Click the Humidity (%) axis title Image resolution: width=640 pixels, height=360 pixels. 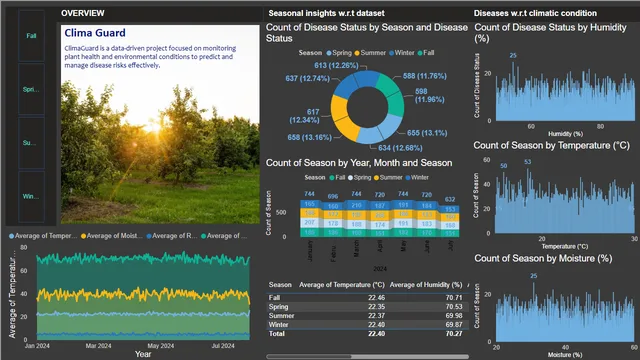(565, 134)
